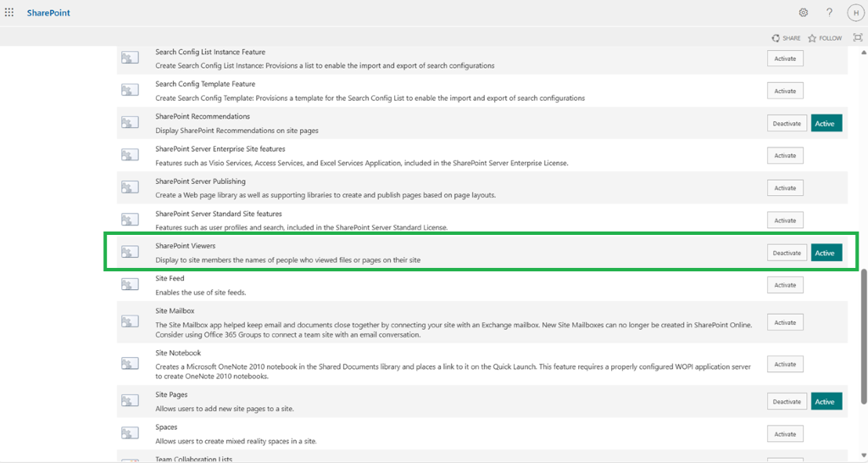Open the Settings gear menu
Screen dimensions: 868x463
(804, 12)
